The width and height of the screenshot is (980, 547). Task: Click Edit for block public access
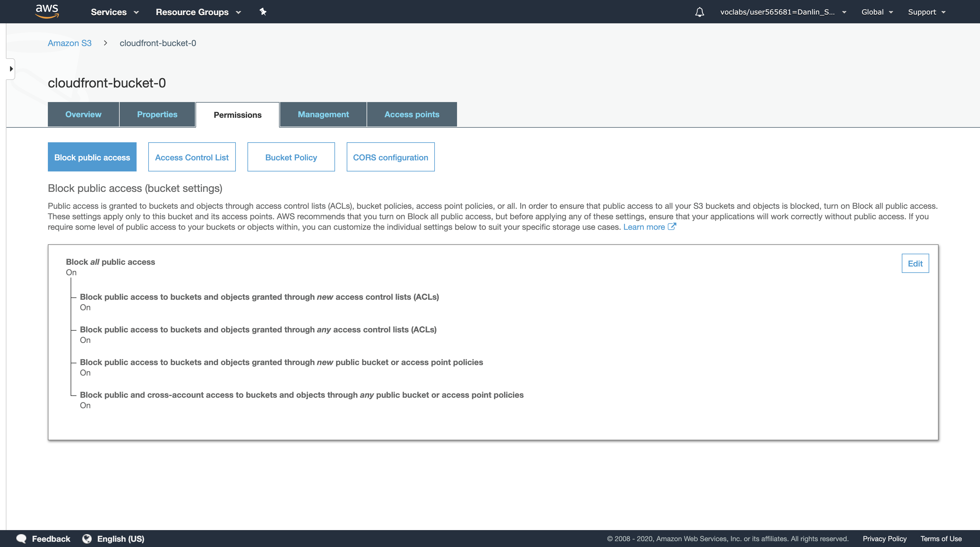915,263
